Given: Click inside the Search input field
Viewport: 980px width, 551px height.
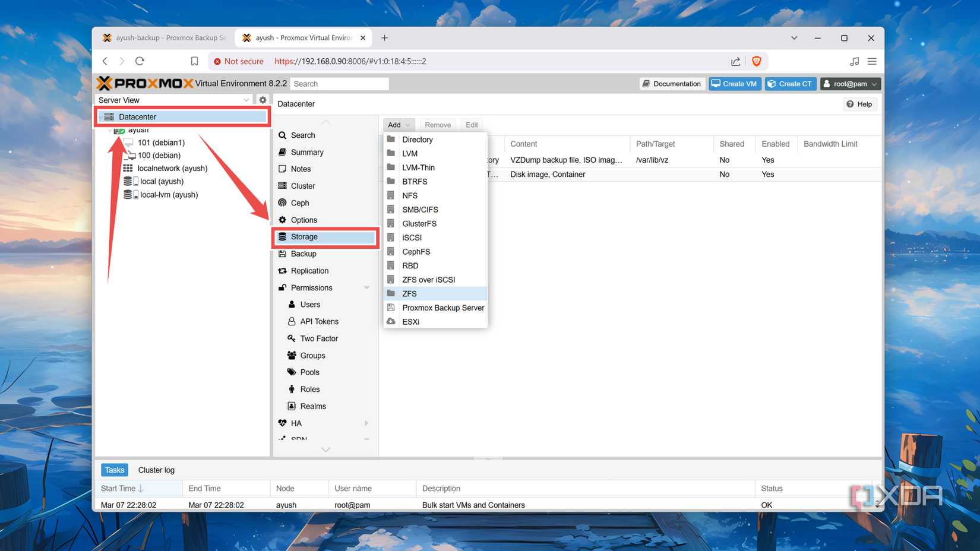Looking at the screenshot, I should tap(339, 83).
